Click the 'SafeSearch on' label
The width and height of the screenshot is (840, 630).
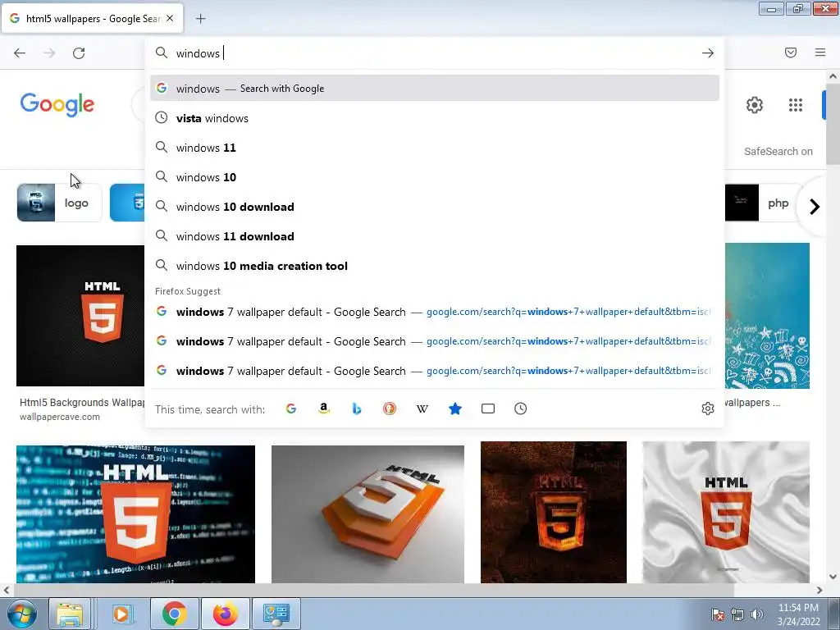[778, 152]
